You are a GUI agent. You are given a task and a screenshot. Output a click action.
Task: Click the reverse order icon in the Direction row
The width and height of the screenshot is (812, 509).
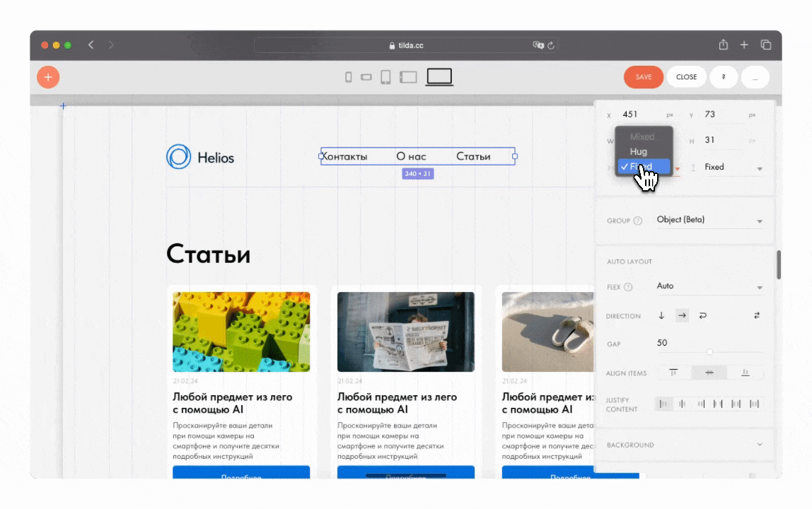click(x=757, y=315)
